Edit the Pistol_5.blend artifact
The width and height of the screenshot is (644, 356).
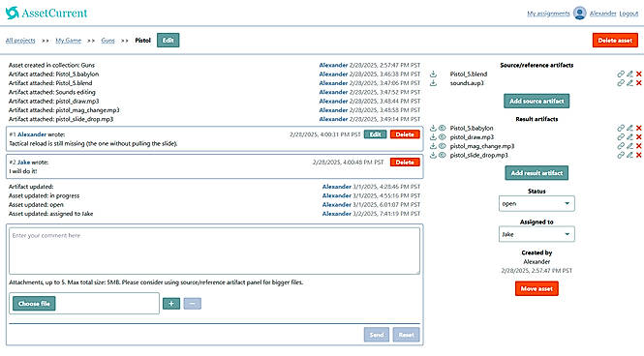pos(629,74)
